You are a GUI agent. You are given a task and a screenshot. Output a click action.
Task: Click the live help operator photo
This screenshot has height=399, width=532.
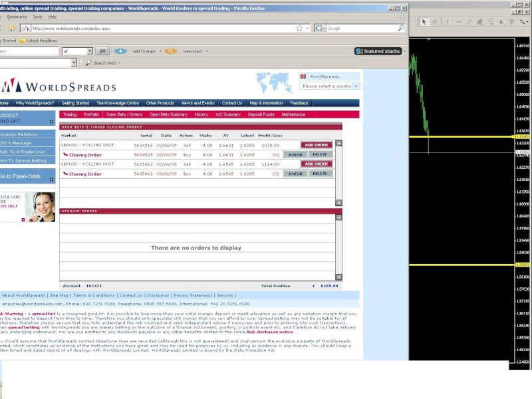click(x=42, y=207)
